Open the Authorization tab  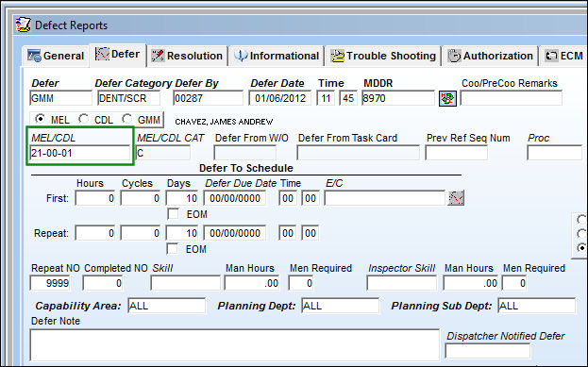[491, 56]
